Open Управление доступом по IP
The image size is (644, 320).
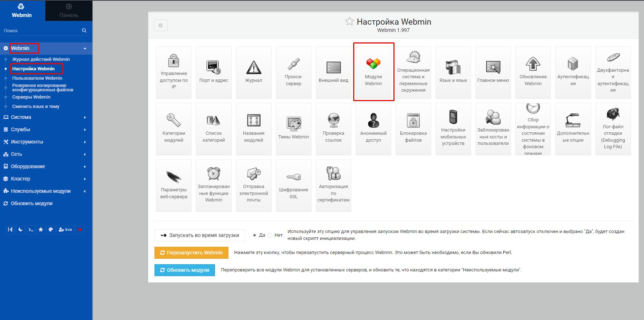click(174, 72)
